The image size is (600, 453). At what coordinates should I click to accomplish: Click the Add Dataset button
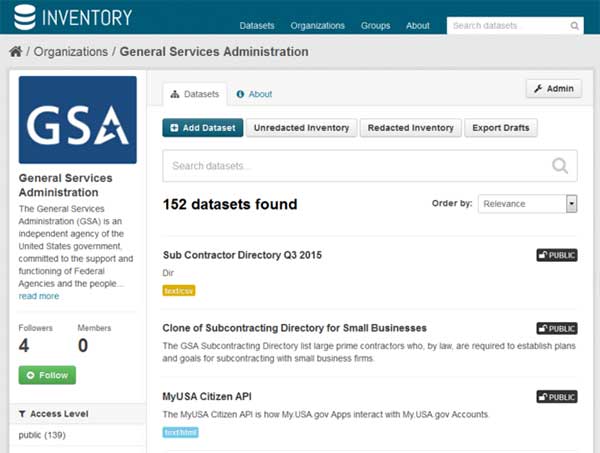pyautogui.click(x=202, y=128)
